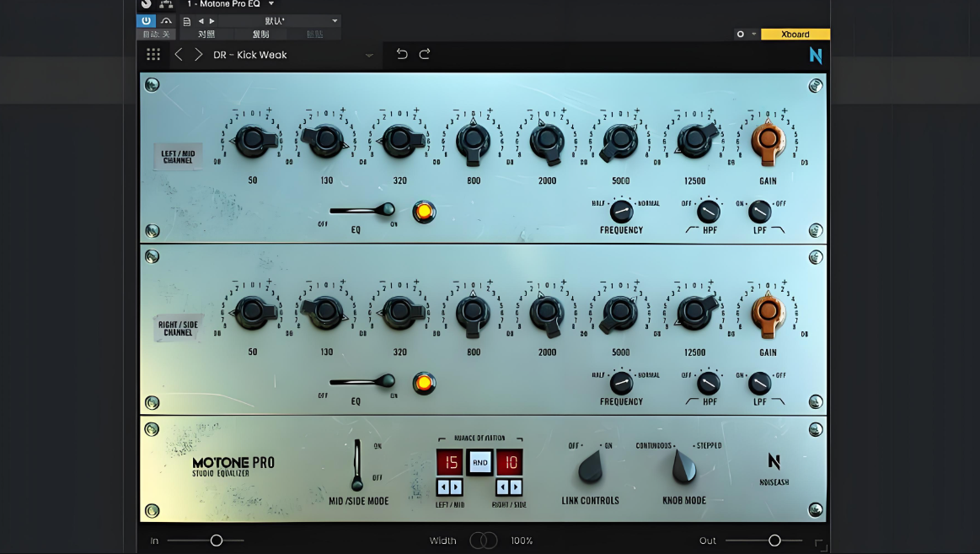The height and width of the screenshot is (554, 980).
Task: Click the 复制 copy button
Action: click(x=260, y=35)
